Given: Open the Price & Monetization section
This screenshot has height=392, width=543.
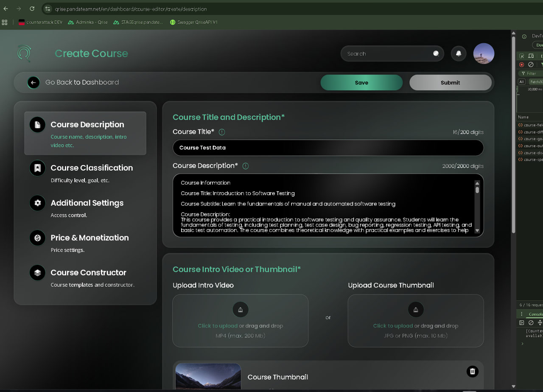Looking at the screenshot, I should click(85, 243).
